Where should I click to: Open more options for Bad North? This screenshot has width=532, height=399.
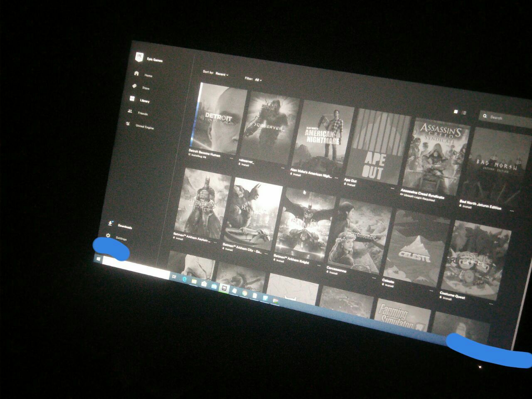[x=512, y=211]
